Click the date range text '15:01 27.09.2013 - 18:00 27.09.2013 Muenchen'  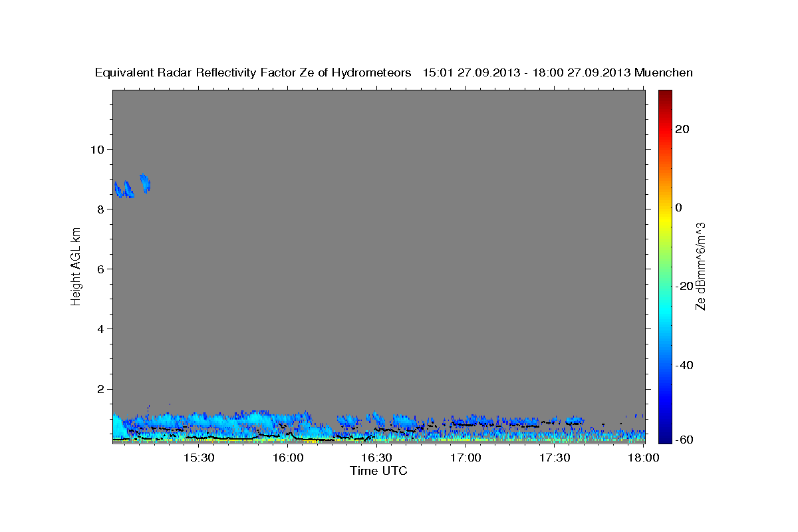tap(558, 72)
